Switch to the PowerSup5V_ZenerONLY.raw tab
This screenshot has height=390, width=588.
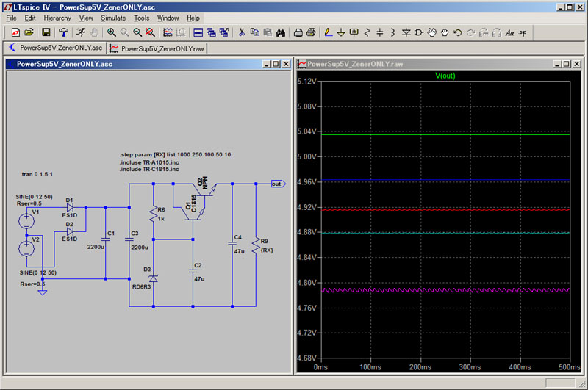[157, 48]
